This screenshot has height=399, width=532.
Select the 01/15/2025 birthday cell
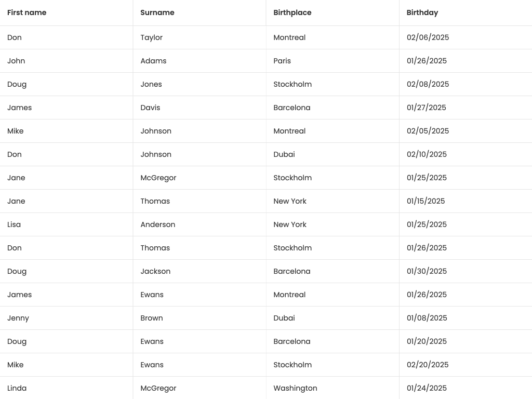click(x=425, y=201)
